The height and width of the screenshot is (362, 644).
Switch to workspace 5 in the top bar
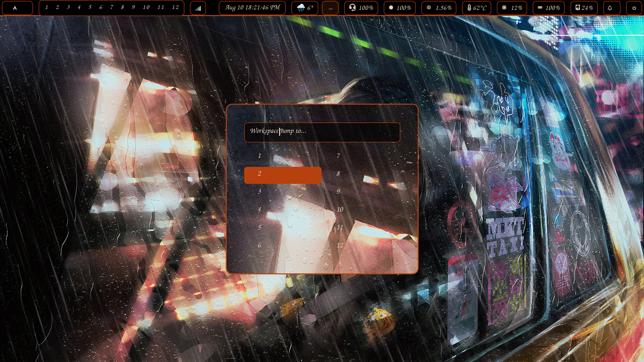coord(90,8)
